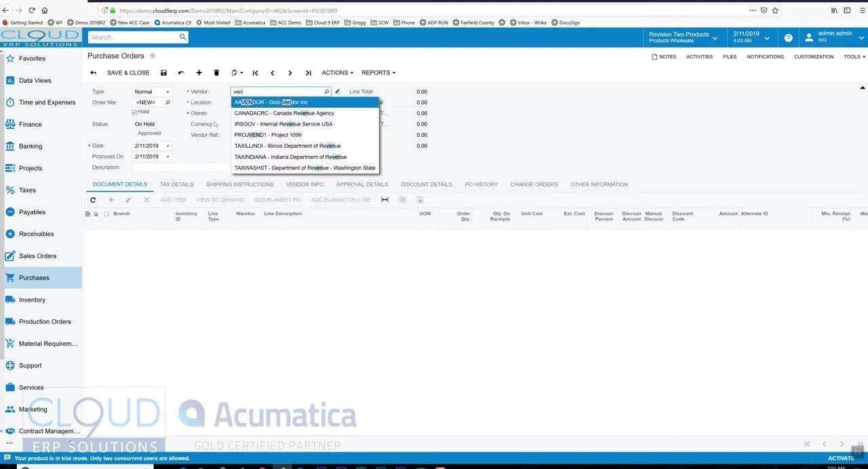Click the edit pencil beside Vendor field
868x469 pixels.
pyautogui.click(x=337, y=91)
